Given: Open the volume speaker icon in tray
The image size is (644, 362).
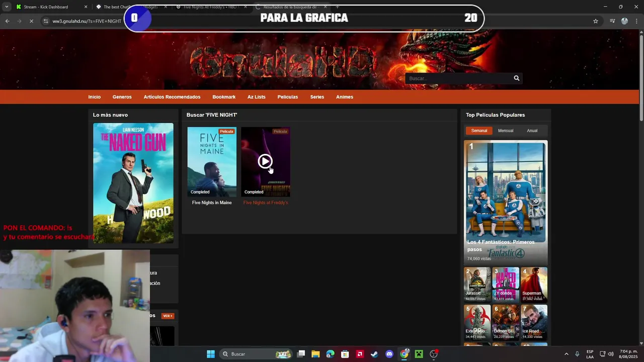Looking at the screenshot, I should (611, 354).
